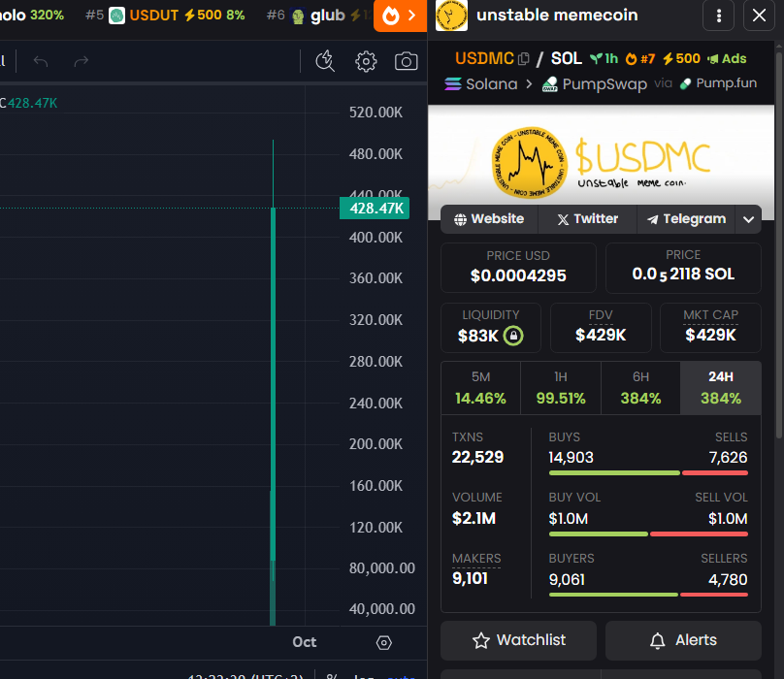Add token to Watchlist

pyautogui.click(x=518, y=640)
